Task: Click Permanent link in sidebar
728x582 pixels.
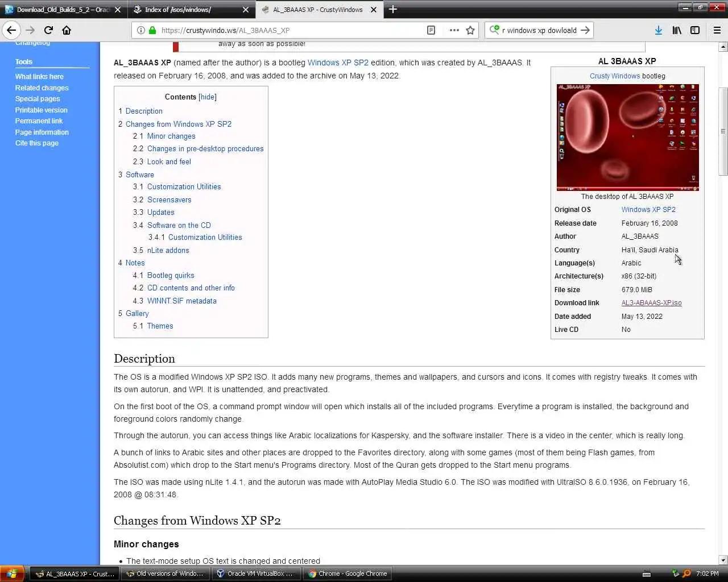Action: [39, 121]
